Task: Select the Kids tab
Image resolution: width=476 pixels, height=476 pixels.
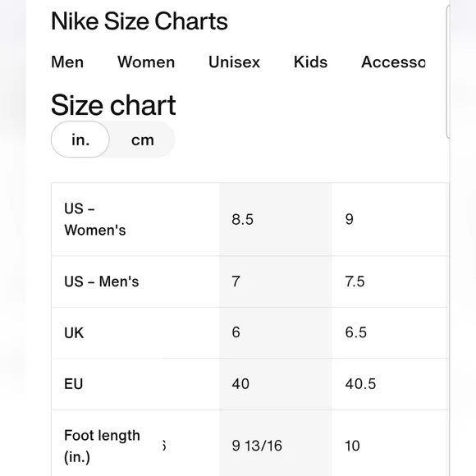Action: [x=310, y=62]
